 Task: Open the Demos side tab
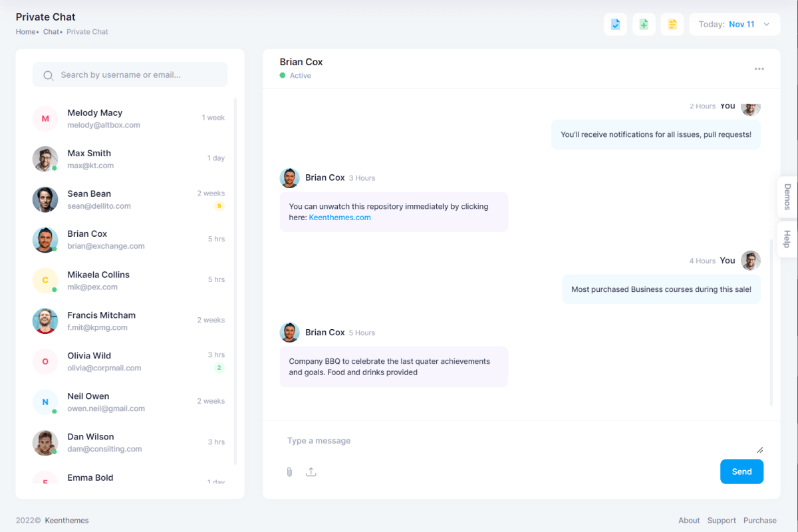(787, 197)
